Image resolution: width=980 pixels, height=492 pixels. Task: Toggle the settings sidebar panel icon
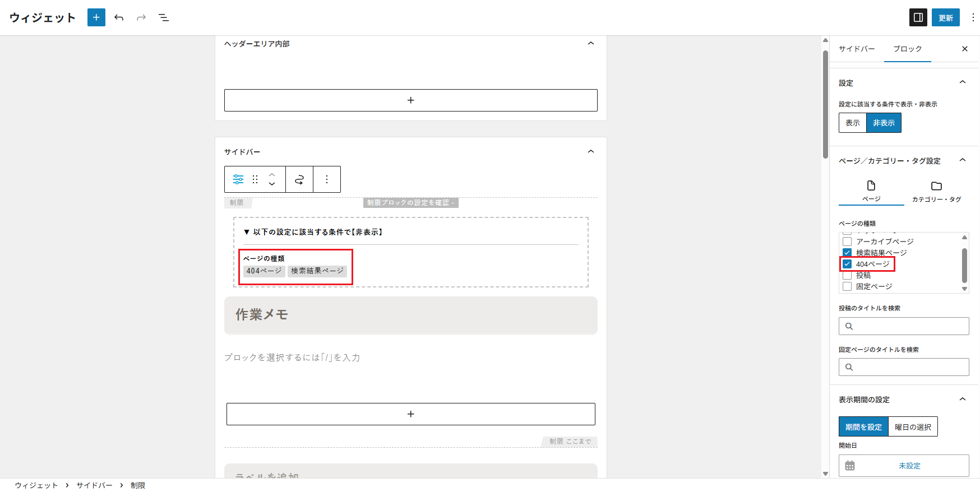pos(918,17)
